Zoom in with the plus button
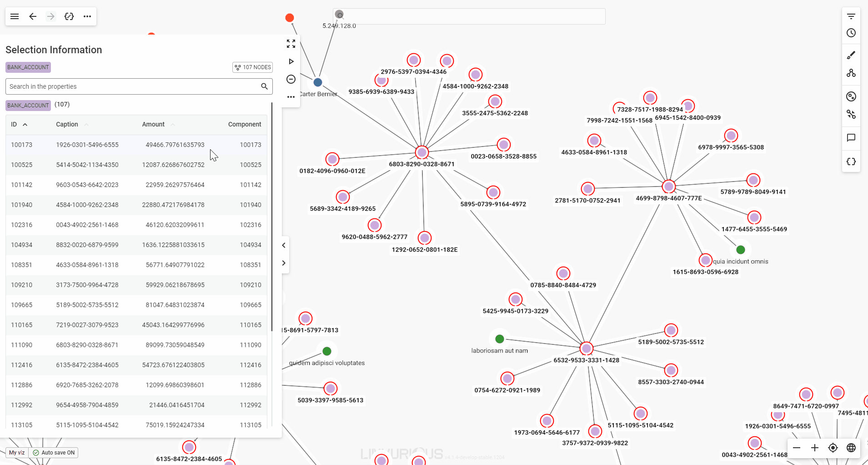 (815, 448)
